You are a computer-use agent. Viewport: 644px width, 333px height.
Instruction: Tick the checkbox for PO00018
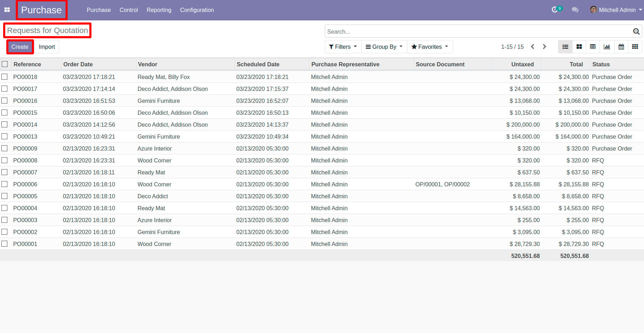(5, 76)
